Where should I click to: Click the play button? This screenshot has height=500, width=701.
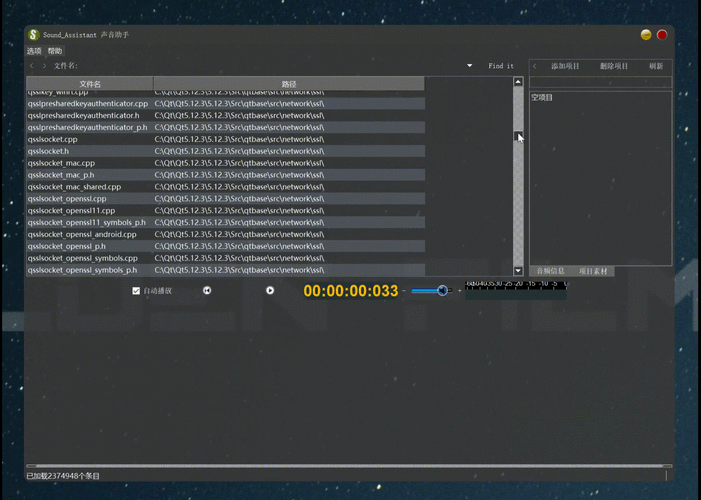pos(270,291)
